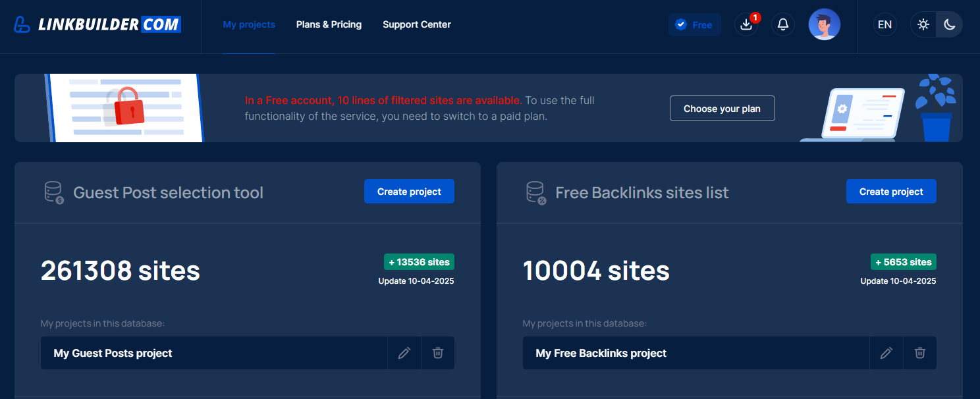Go to My projects tab
The width and height of the screenshot is (980, 399).
click(249, 24)
